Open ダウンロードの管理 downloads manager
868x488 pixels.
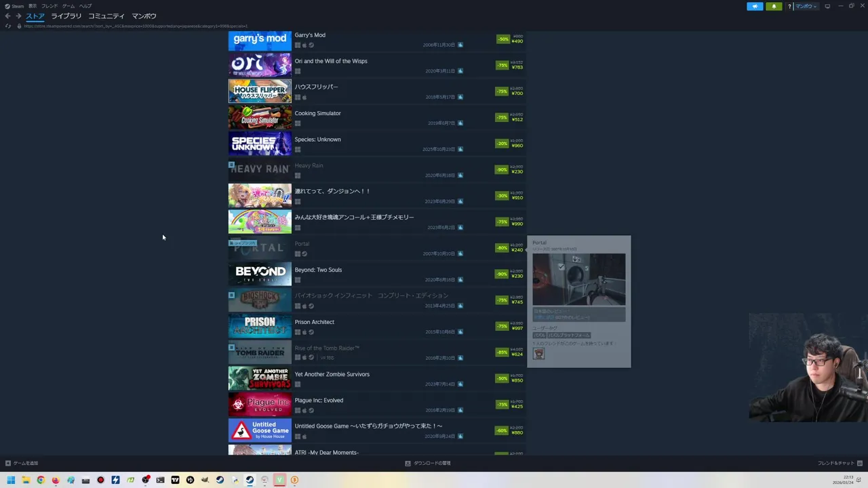[x=428, y=464]
